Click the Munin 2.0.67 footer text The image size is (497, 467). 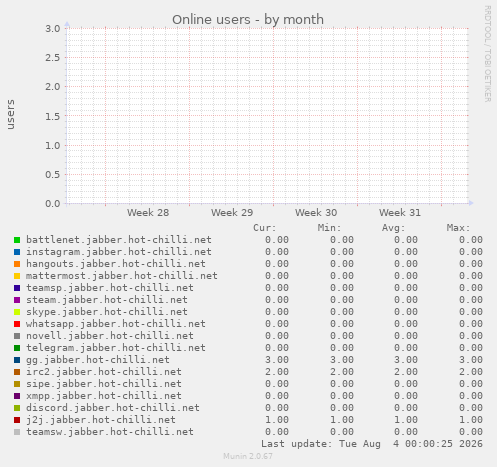[x=248, y=456]
